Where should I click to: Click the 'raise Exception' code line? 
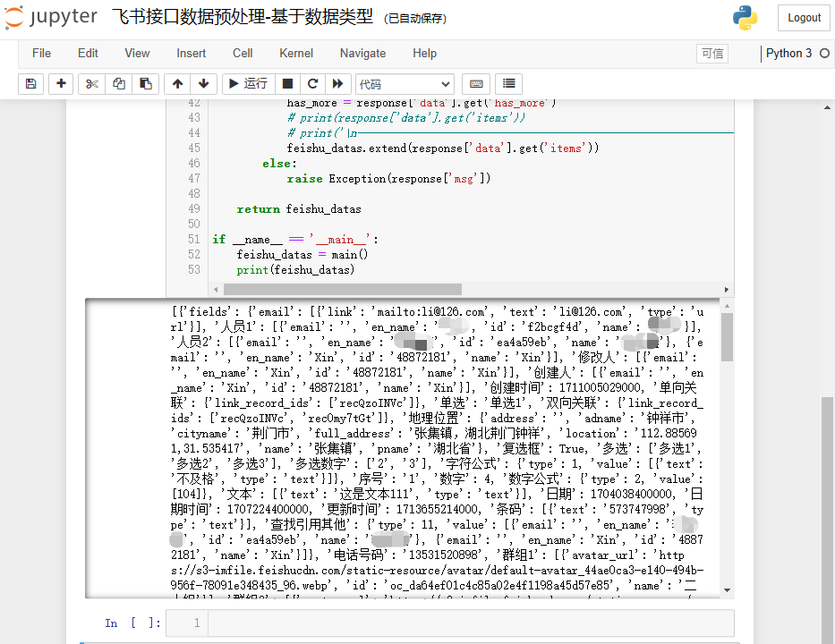coord(388,179)
